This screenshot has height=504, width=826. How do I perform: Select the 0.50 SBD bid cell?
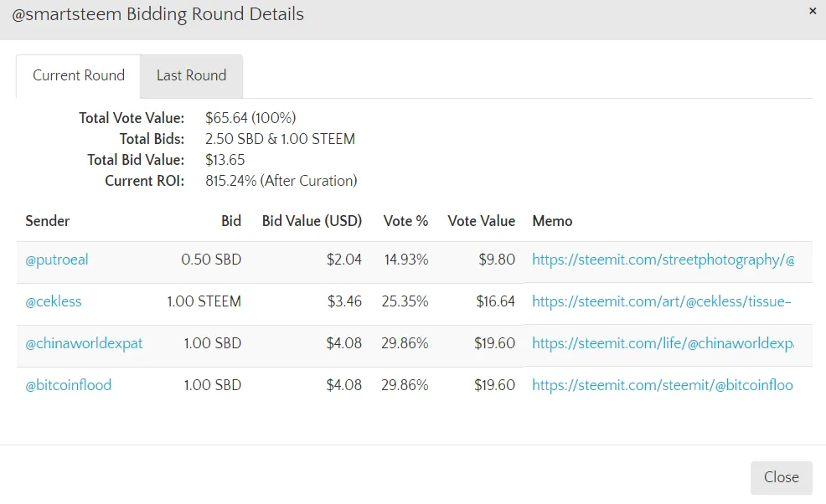[211, 260]
